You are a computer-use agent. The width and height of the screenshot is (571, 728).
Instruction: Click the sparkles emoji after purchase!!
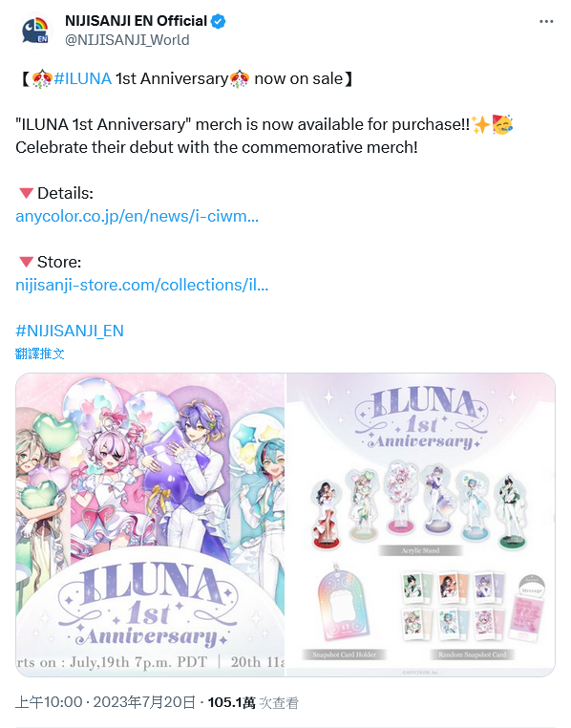(x=480, y=124)
